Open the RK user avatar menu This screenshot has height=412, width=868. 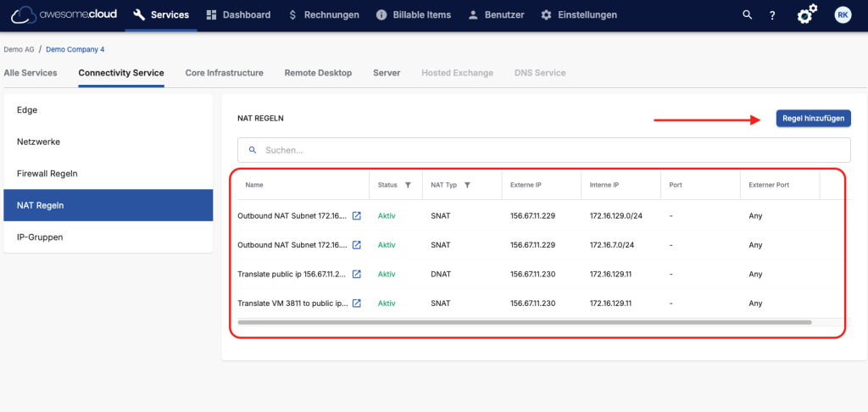(x=842, y=14)
